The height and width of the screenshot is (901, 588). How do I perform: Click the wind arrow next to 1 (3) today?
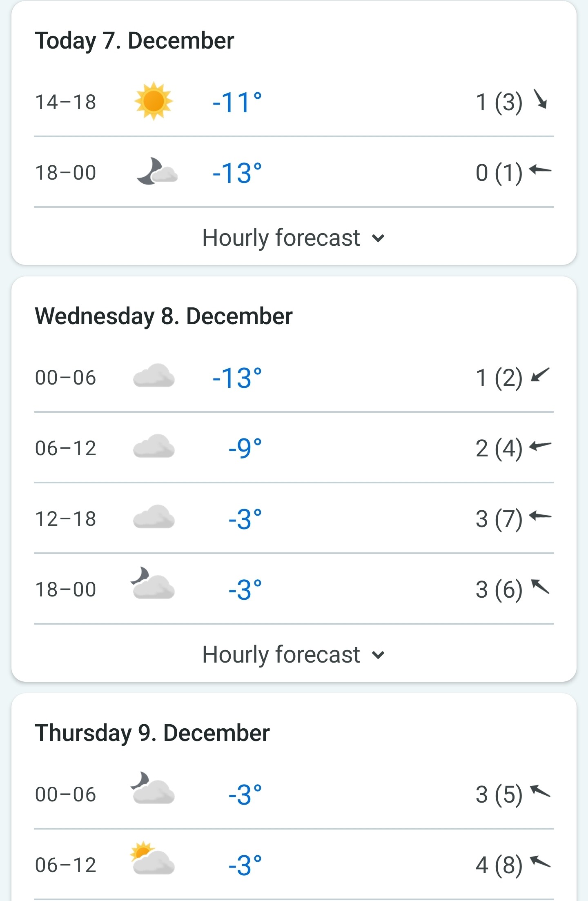pyautogui.click(x=541, y=100)
